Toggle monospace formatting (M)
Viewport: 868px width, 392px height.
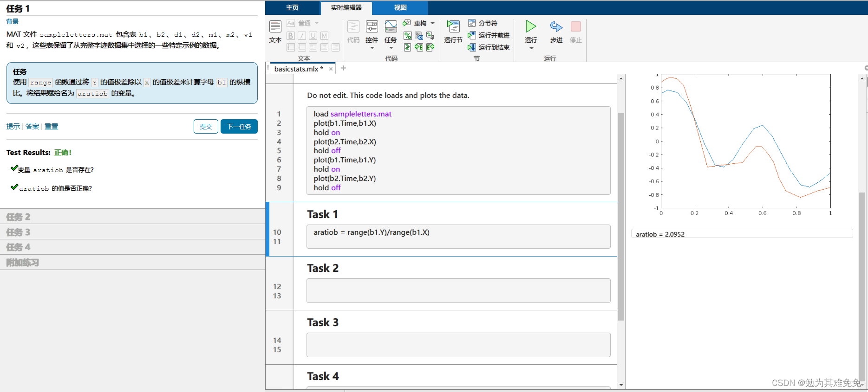coord(324,36)
